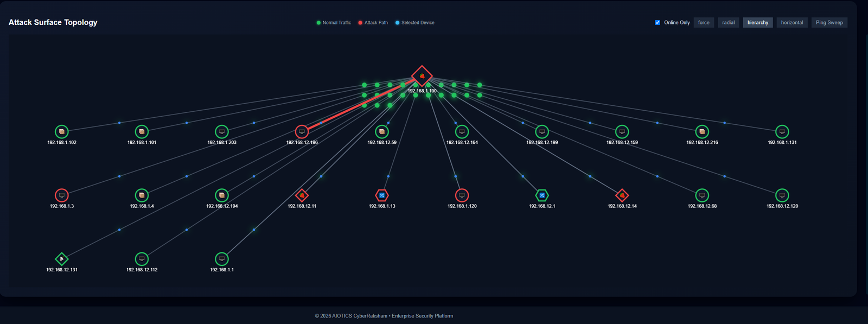Image resolution: width=868 pixels, height=324 pixels.
Task: Select green diamond node 192.168.12.131
Action: click(62, 259)
